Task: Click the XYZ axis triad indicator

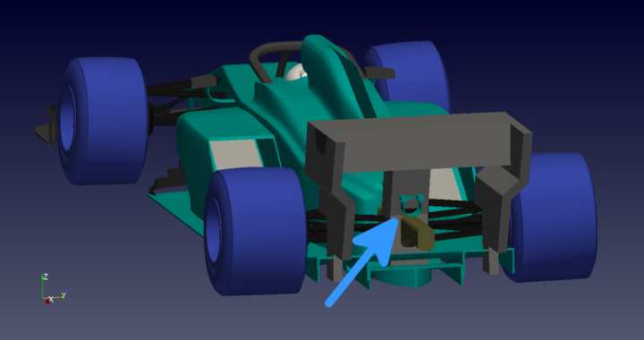Action: (x=53, y=289)
